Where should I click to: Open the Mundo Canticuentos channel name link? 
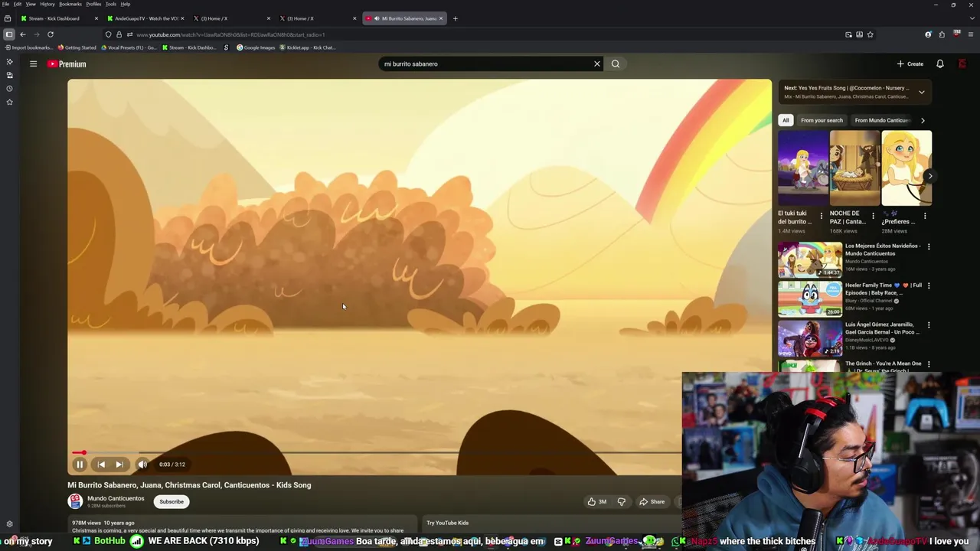pyautogui.click(x=116, y=499)
